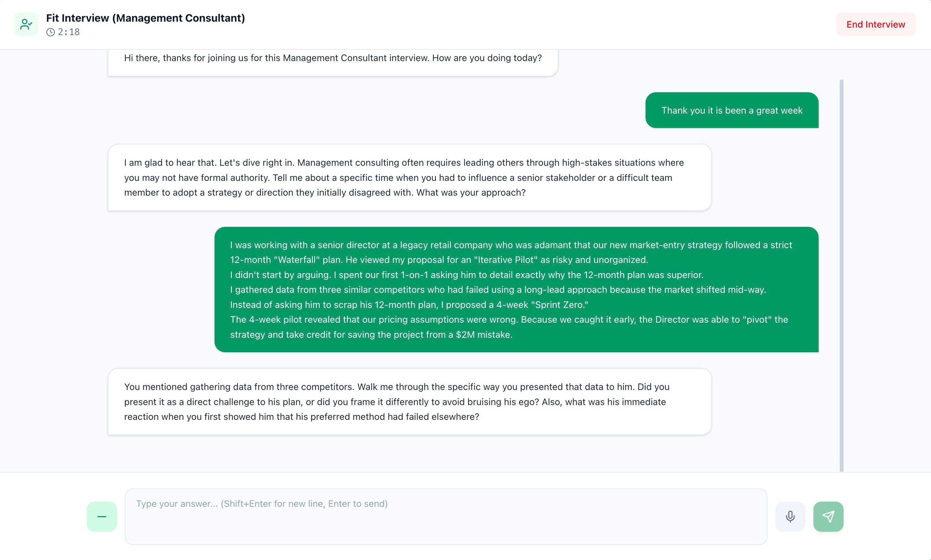Click the 'Thank you it is been a great week' bubble
The image size is (931, 560).
(x=732, y=110)
